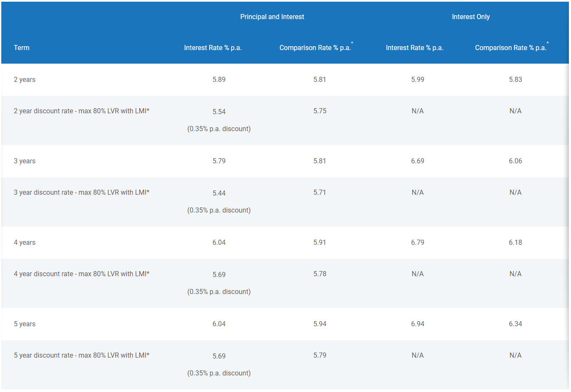This screenshot has width=571, height=392.
Task: Click the 5.99 interest only rate
Action: click(417, 80)
